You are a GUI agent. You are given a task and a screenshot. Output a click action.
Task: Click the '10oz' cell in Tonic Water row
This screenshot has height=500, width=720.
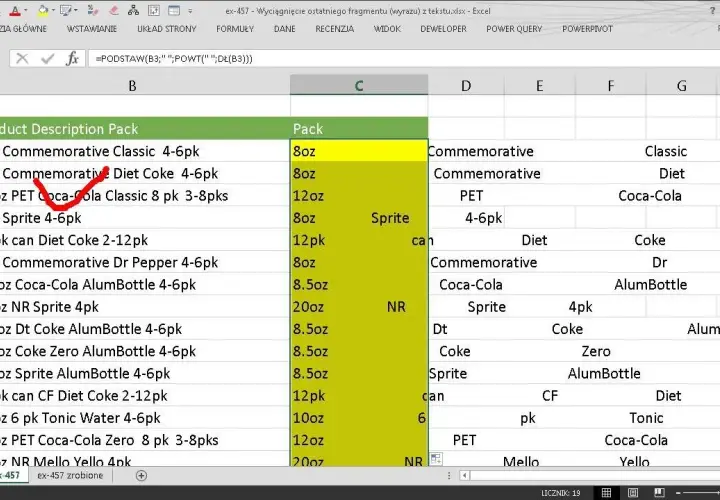359,418
